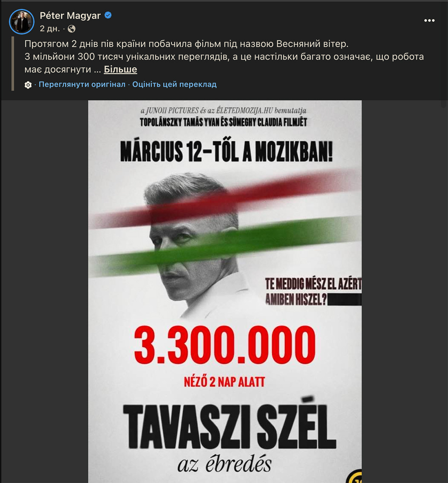The width and height of the screenshot is (448, 483).
Task: Click the yellow age rating badge on poster
Action: [x=354, y=476]
